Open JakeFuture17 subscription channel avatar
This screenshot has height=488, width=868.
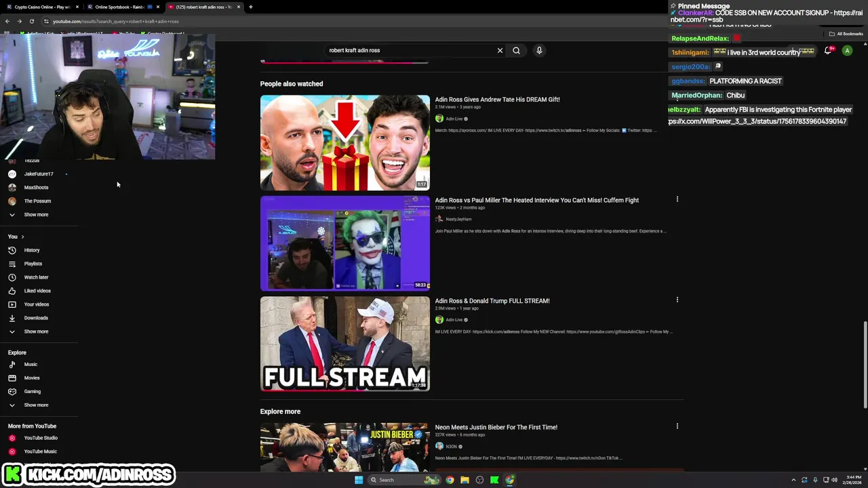[12, 174]
